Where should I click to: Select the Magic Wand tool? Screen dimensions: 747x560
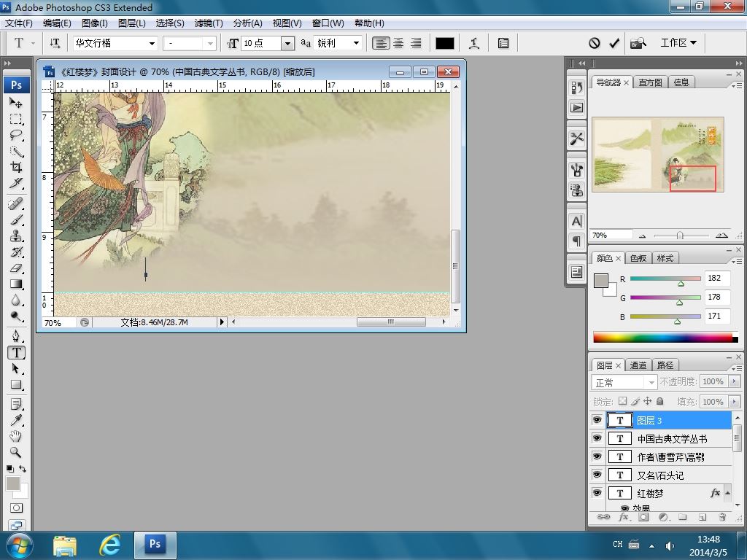tap(16, 151)
